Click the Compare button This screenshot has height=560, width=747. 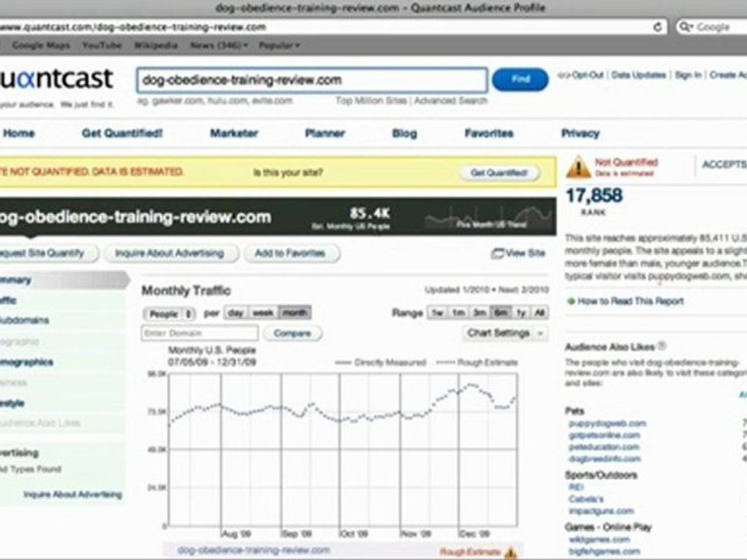(292, 334)
